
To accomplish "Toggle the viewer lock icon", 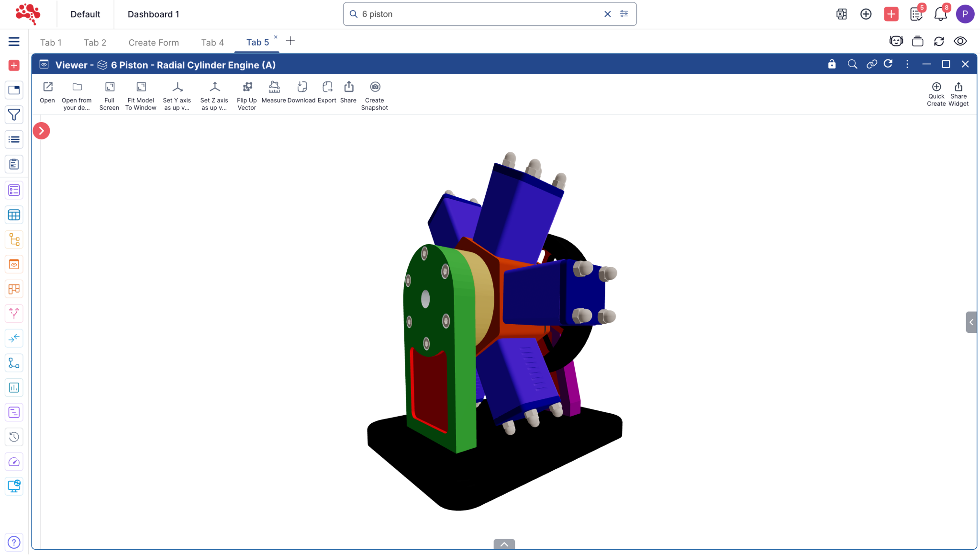I will click(832, 64).
